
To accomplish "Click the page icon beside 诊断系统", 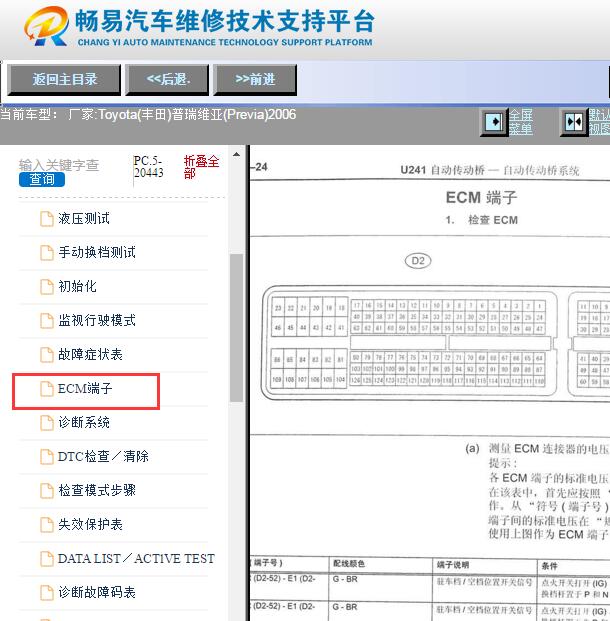I will 47,423.
